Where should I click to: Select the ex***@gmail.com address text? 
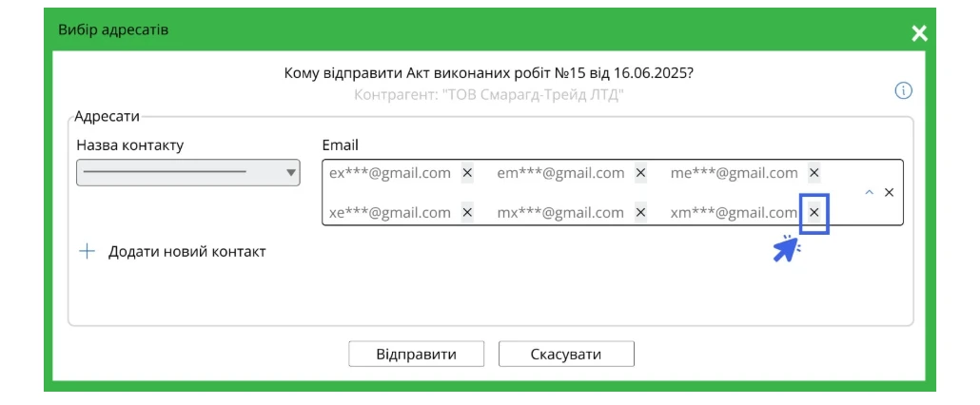(x=390, y=173)
